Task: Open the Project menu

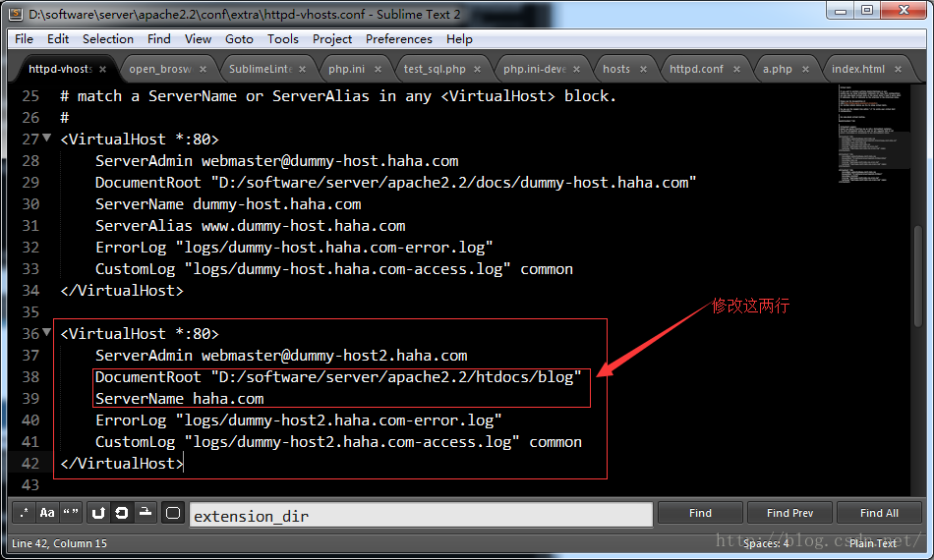Action: click(331, 39)
